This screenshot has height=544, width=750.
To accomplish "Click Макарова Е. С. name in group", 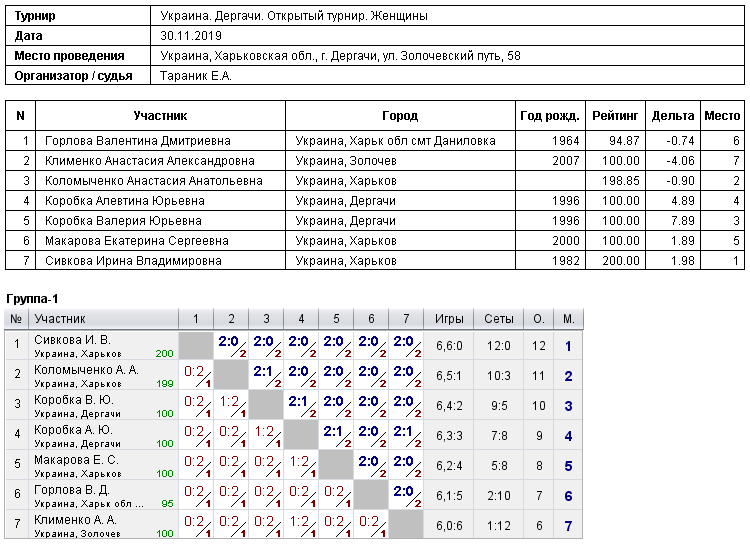I will [77, 460].
